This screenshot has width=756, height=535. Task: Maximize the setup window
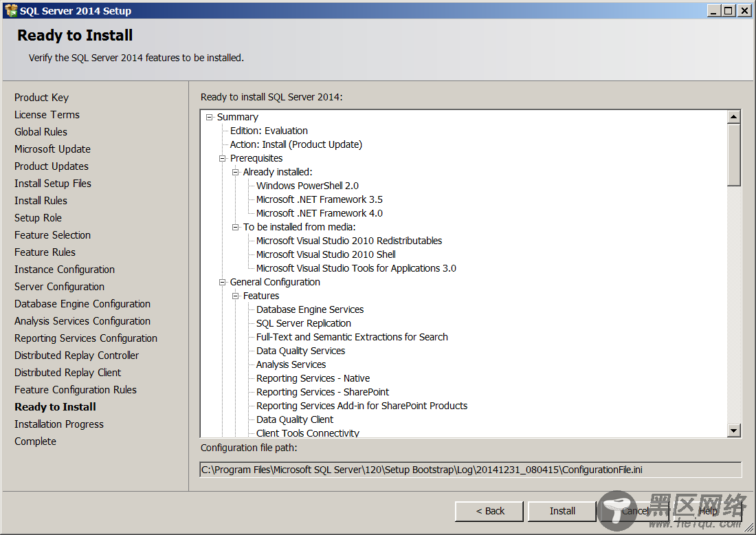[x=729, y=10]
